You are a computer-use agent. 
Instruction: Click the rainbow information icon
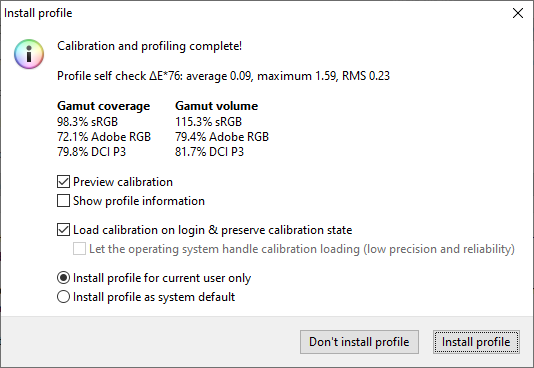pos(29,54)
